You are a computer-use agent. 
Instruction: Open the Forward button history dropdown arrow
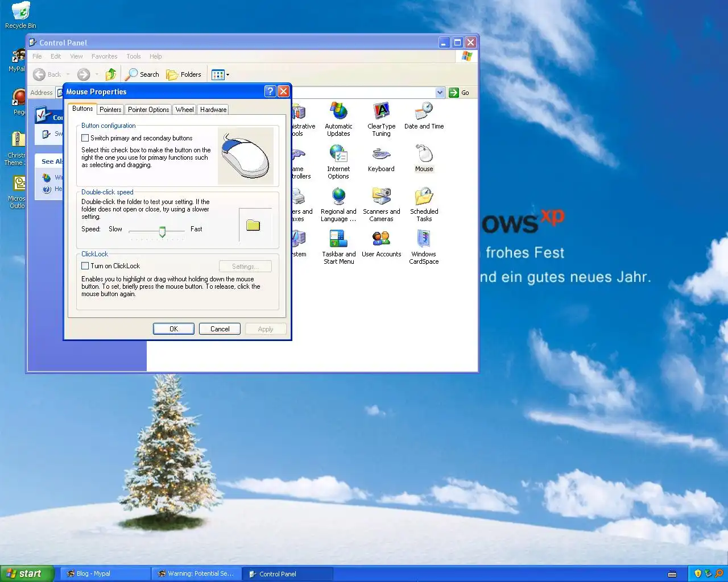[97, 74]
